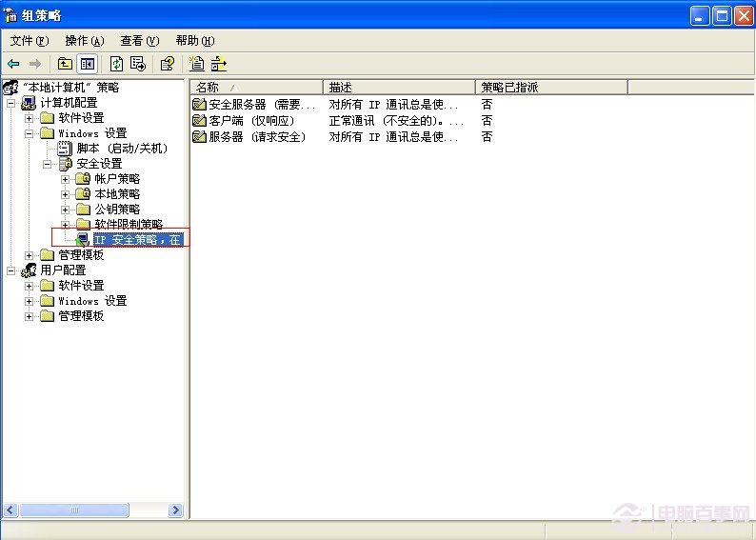
Task: Open the 操作(A) menu
Action: click(84, 41)
